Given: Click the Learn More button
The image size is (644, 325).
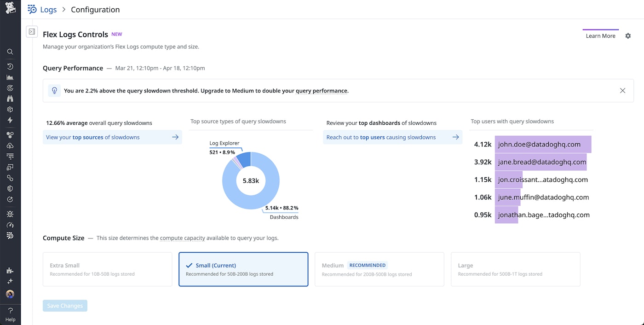Looking at the screenshot, I should coord(600,36).
